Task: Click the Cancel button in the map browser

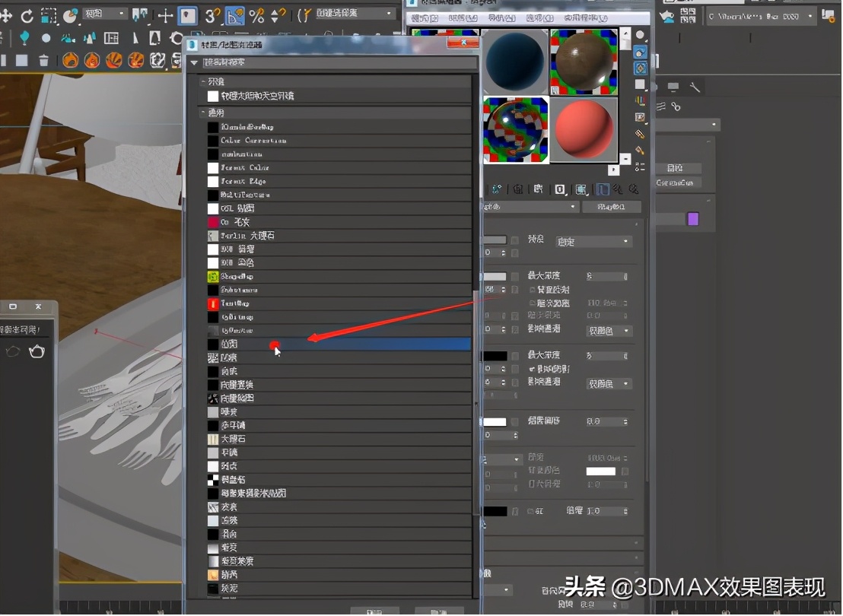Action: 439,611
